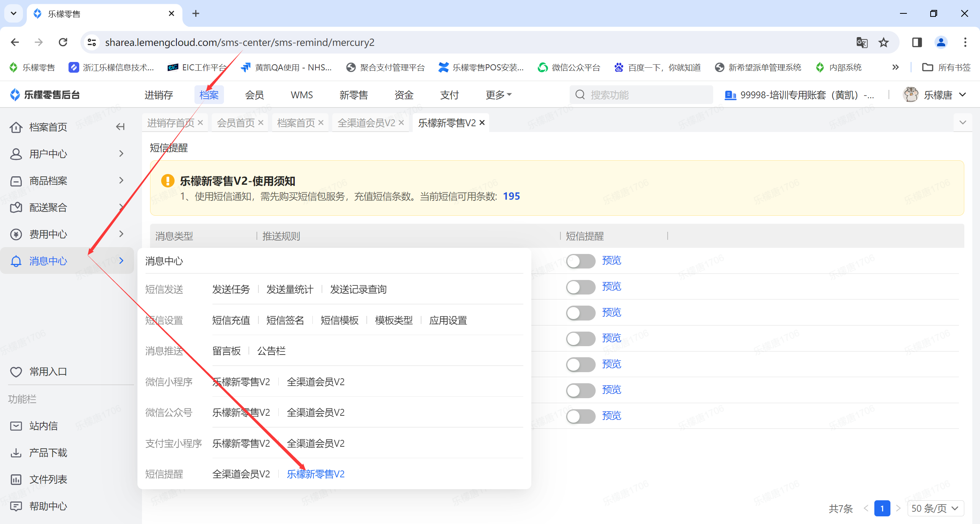This screenshot has width=980, height=524.
Task: Expand the tab list chevron at right
Action: tap(963, 122)
